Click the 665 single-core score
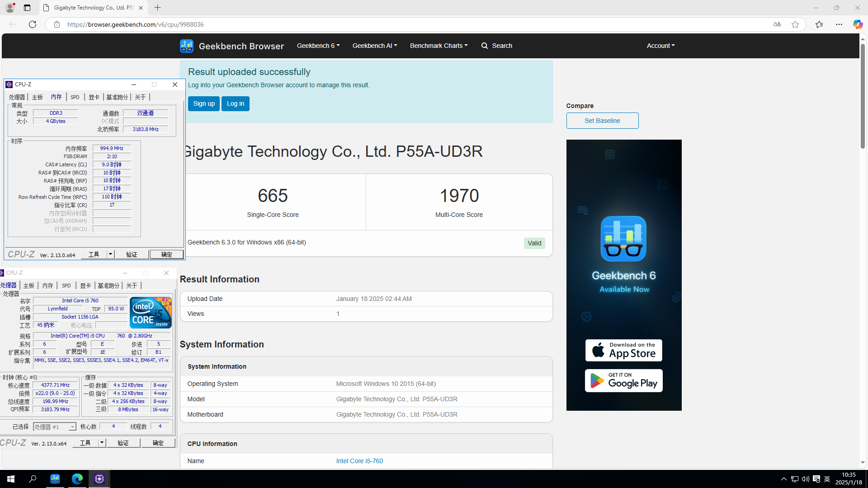The height and width of the screenshot is (488, 868). pyautogui.click(x=273, y=196)
